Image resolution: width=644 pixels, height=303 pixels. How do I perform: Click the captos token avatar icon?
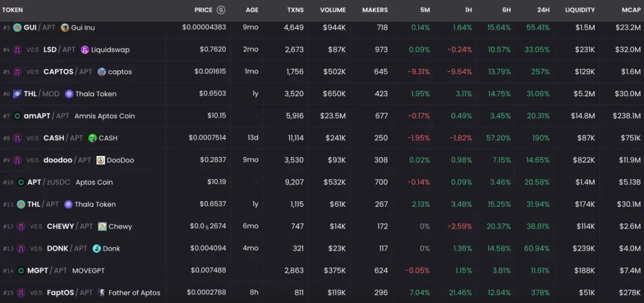(x=102, y=72)
